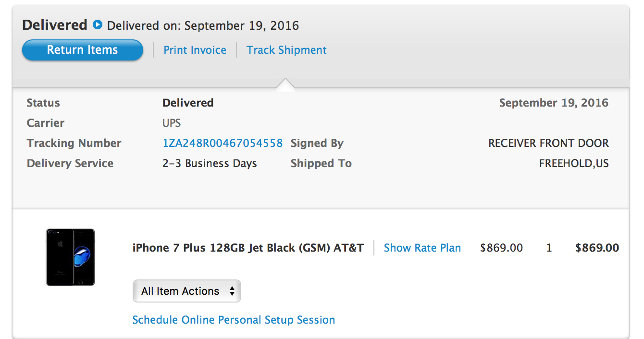
Task: Schedule Online Personal Setup Session
Action: tap(234, 320)
